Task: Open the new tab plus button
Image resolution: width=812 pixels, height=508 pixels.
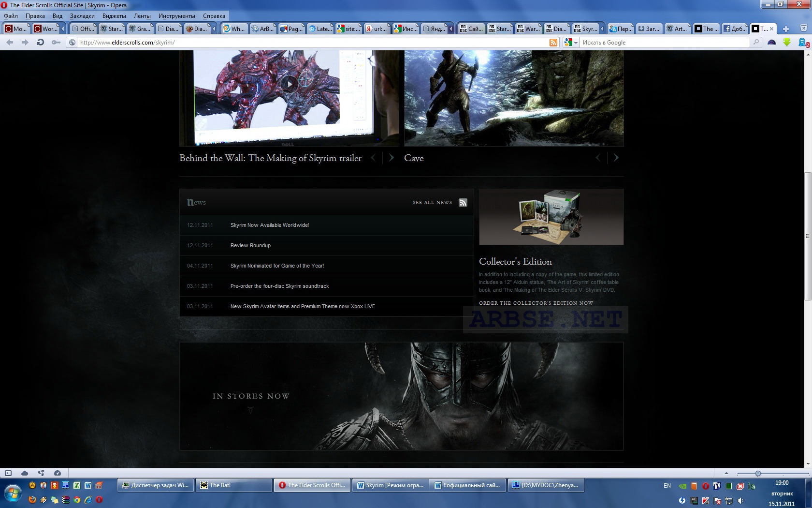Action: coord(785,29)
